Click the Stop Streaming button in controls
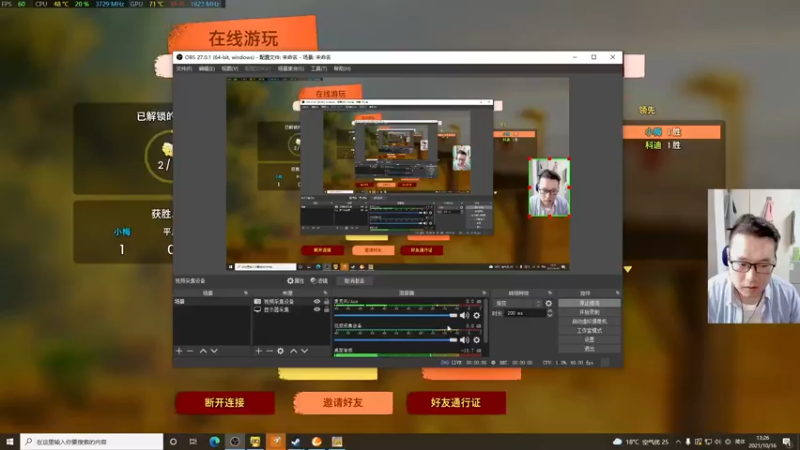Viewport: 800px width, 450px height. tap(589, 303)
